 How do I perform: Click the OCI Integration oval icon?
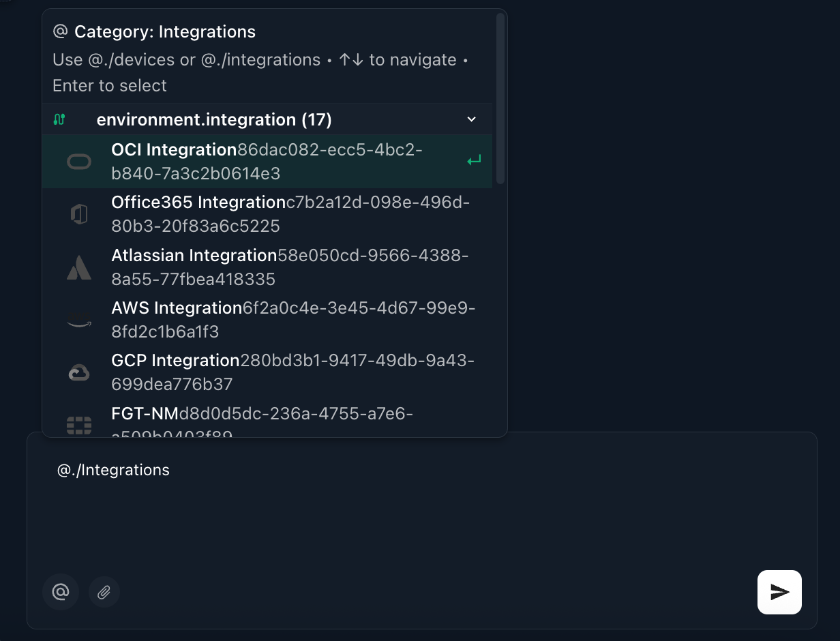79,162
